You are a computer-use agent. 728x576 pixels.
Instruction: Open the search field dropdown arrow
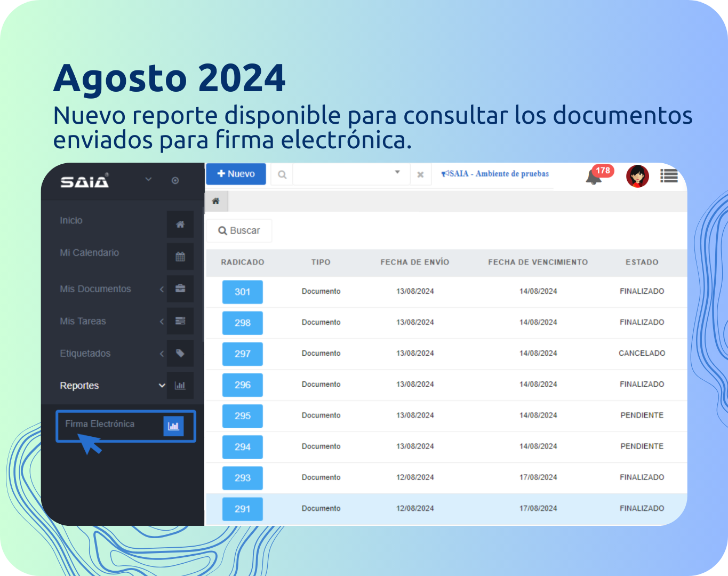397,172
